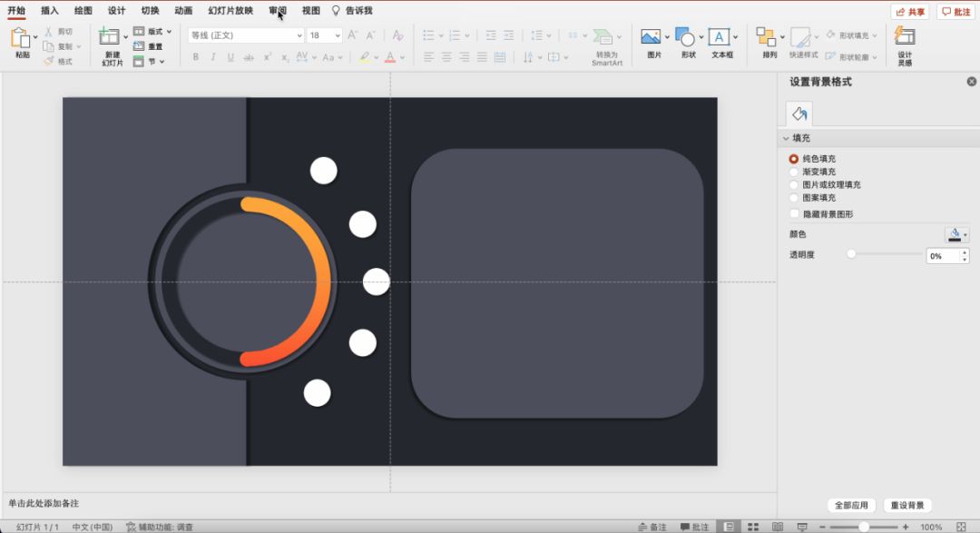Click the Paste (粘贴) clipboard icon
980x533 pixels.
coord(21,38)
